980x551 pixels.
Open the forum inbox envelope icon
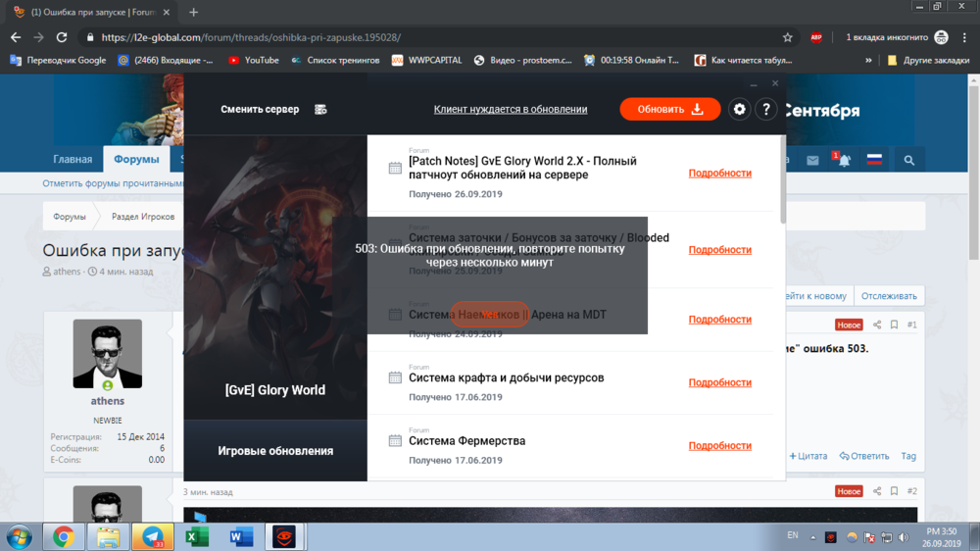(812, 160)
